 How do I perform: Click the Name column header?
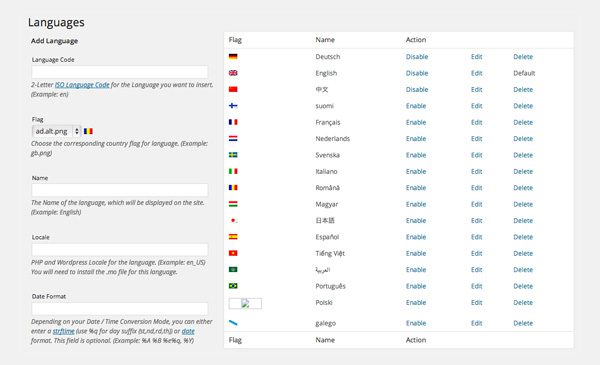tap(325, 40)
